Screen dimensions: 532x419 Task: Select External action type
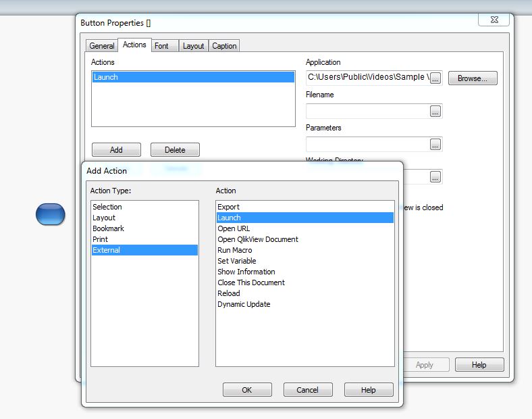tap(144, 250)
